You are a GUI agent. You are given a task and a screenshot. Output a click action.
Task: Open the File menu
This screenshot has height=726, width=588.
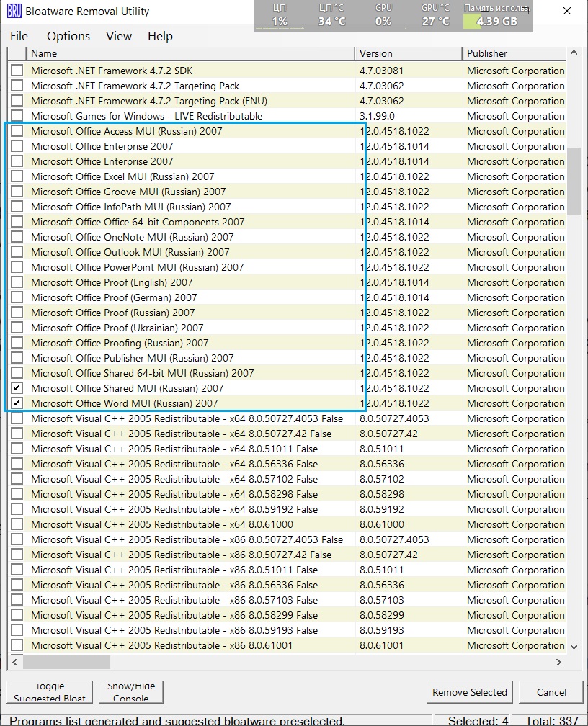pyautogui.click(x=19, y=36)
